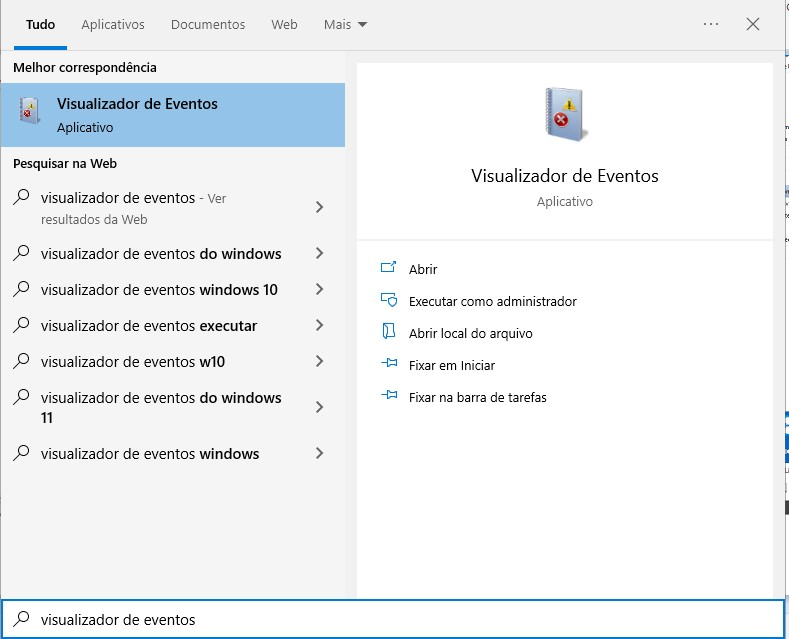The width and height of the screenshot is (789, 639).
Task: Click the shield icon for Executar como administrador
Action: coord(388,300)
